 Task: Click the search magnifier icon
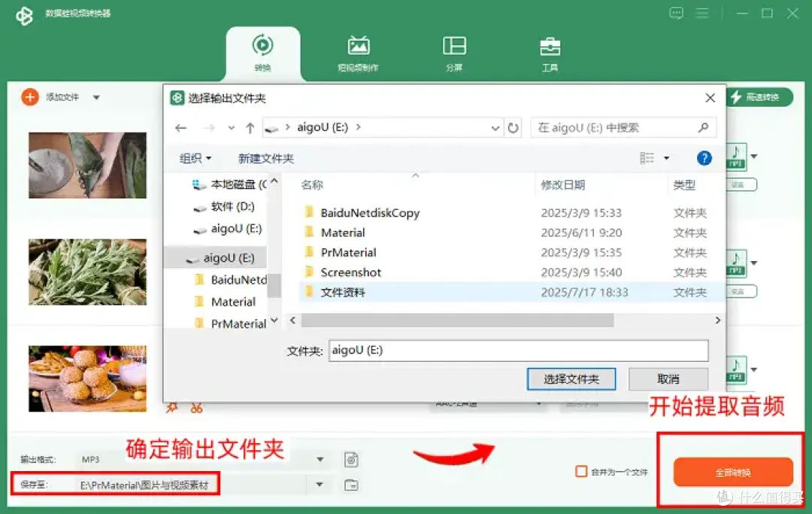[x=703, y=127]
